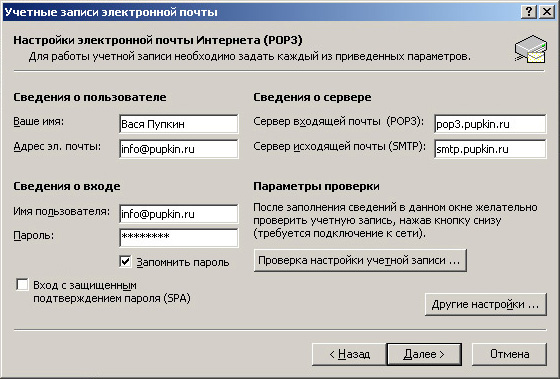The height and width of the screenshot is (379, 560).
Task: Click the SMTP outgoing server field
Action: click(x=490, y=149)
